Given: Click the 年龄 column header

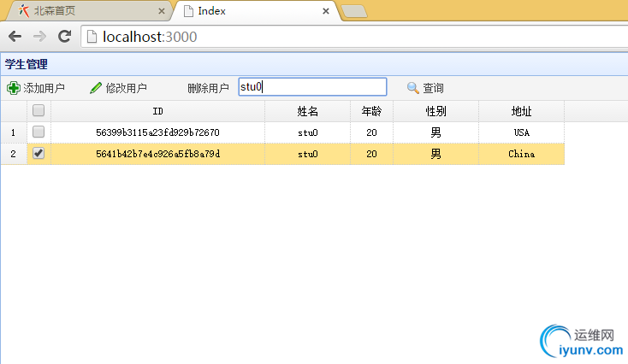Looking at the screenshot, I should click(371, 111).
